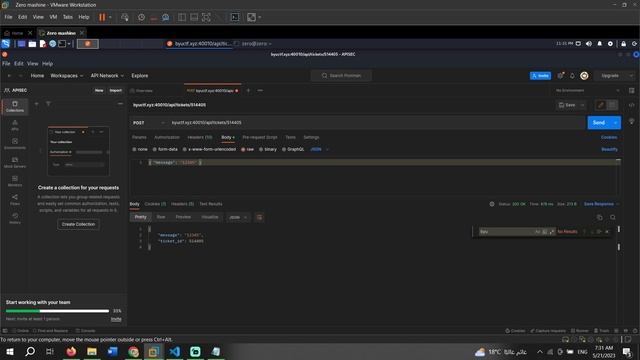Image resolution: width=640 pixels, height=360 pixels.
Task: Open the POST method dropdown
Action: [x=149, y=122]
